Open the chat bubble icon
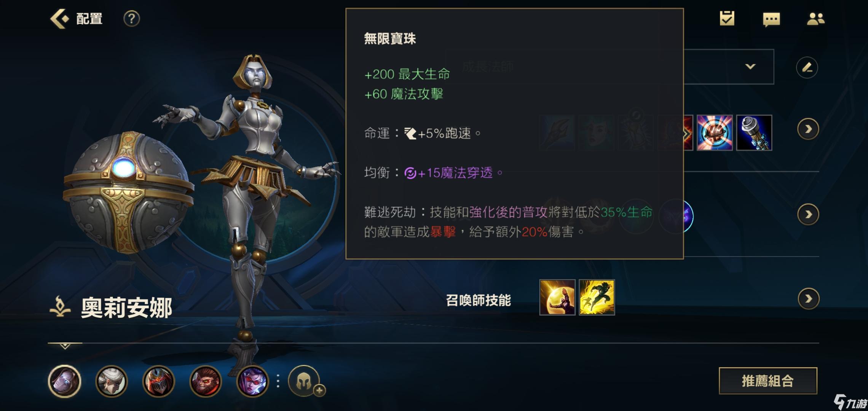This screenshot has width=868, height=411. point(771,19)
